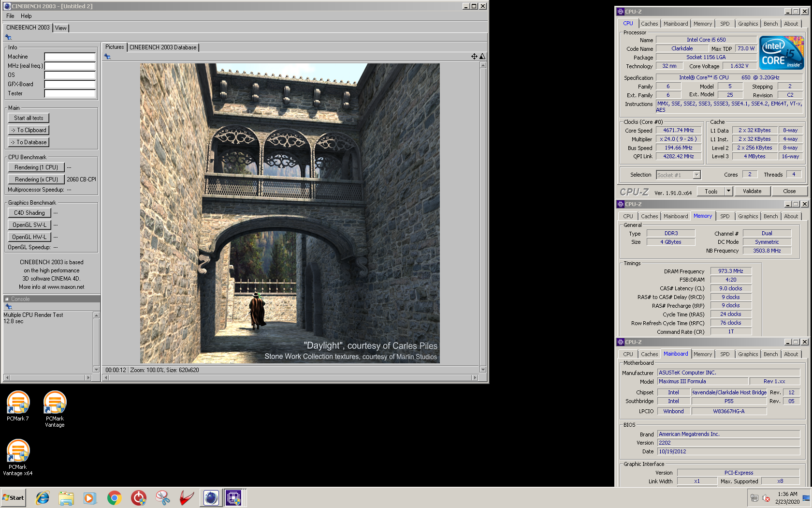This screenshot has height=508, width=812.
Task: Click the Validate button in CPU-Z
Action: click(x=752, y=191)
